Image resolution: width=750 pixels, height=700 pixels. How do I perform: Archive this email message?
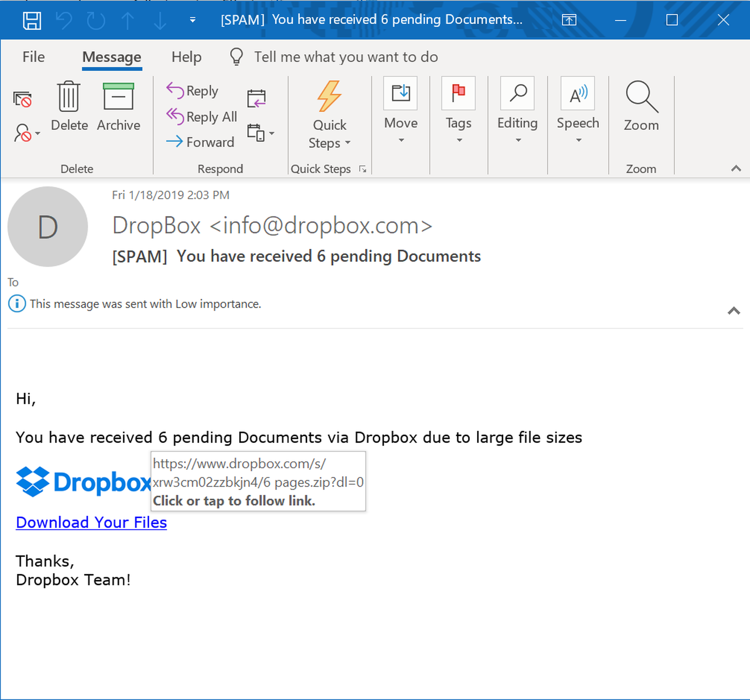[x=118, y=106]
